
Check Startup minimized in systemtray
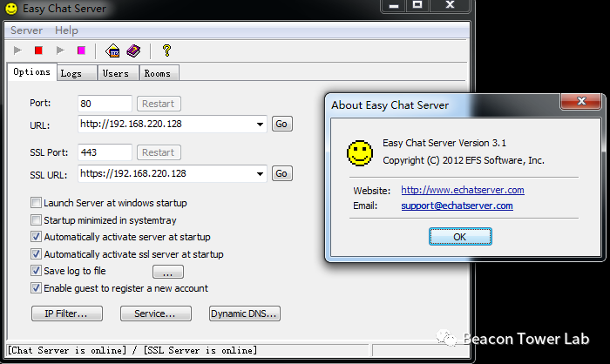click(x=36, y=220)
